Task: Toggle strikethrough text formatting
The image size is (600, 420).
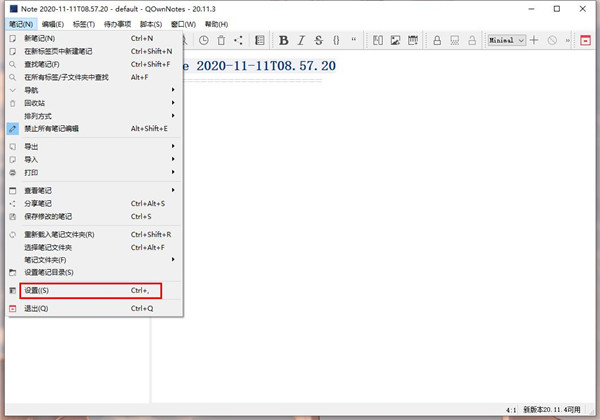Action: pos(318,40)
